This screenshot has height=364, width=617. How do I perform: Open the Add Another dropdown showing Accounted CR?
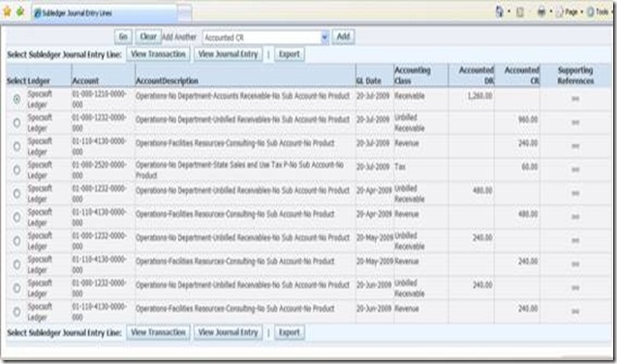click(x=266, y=38)
